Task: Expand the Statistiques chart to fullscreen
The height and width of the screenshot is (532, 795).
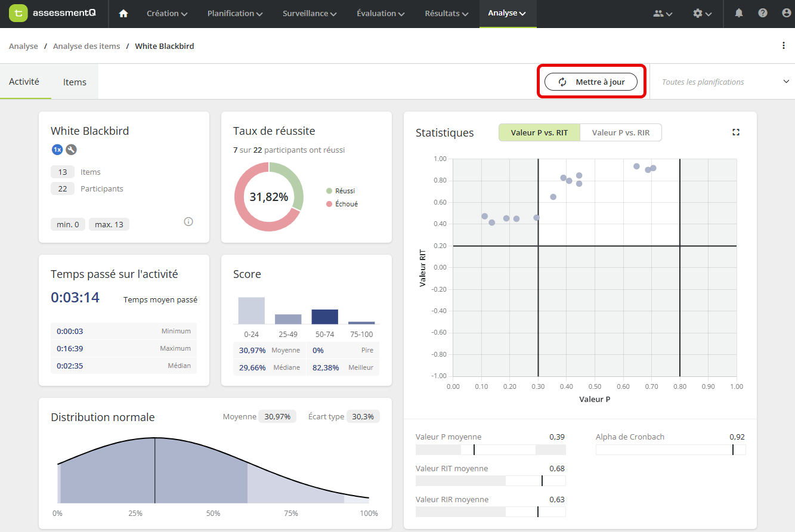Action: (736, 132)
